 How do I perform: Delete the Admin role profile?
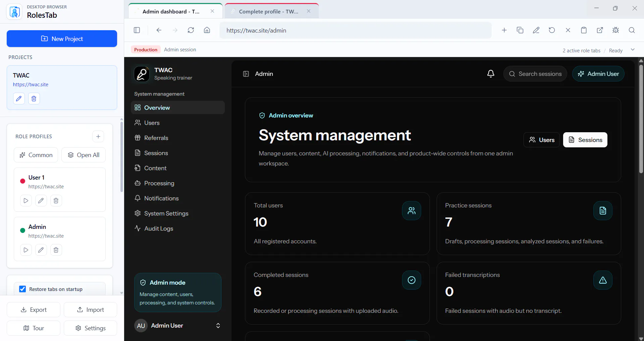(56, 250)
